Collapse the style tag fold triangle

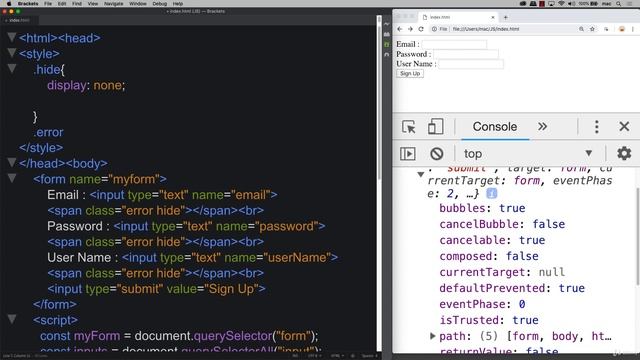click(12, 53)
